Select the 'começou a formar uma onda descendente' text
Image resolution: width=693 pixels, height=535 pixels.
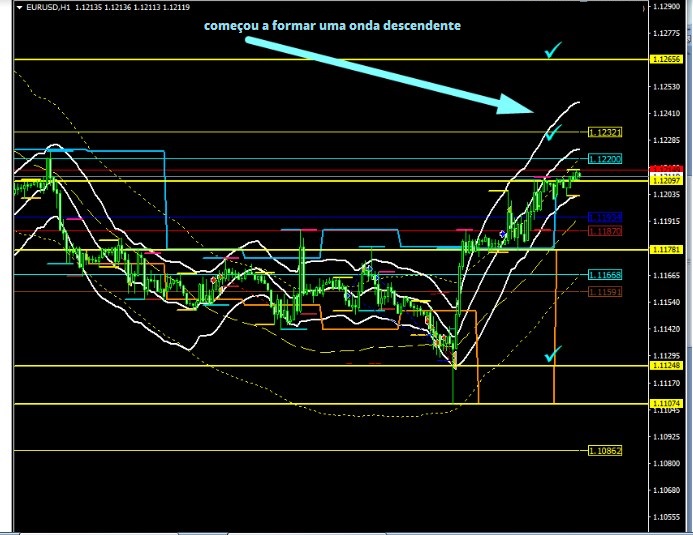(332, 26)
